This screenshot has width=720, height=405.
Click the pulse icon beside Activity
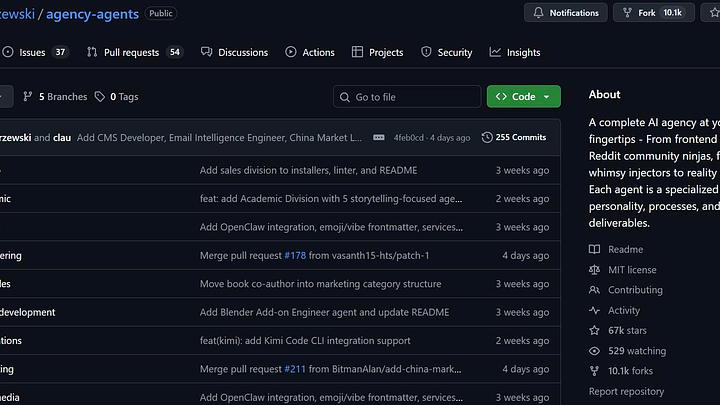coord(594,310)
